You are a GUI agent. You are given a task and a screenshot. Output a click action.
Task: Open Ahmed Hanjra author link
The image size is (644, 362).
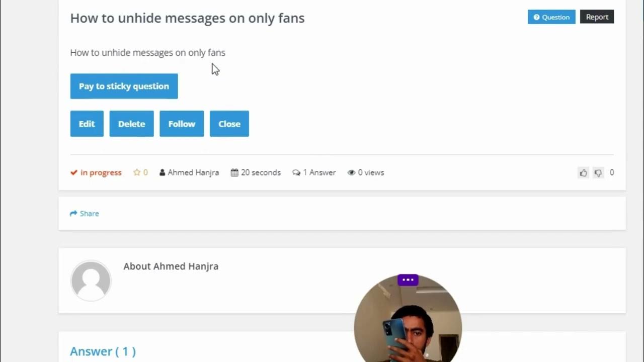(x=193, y=172)
